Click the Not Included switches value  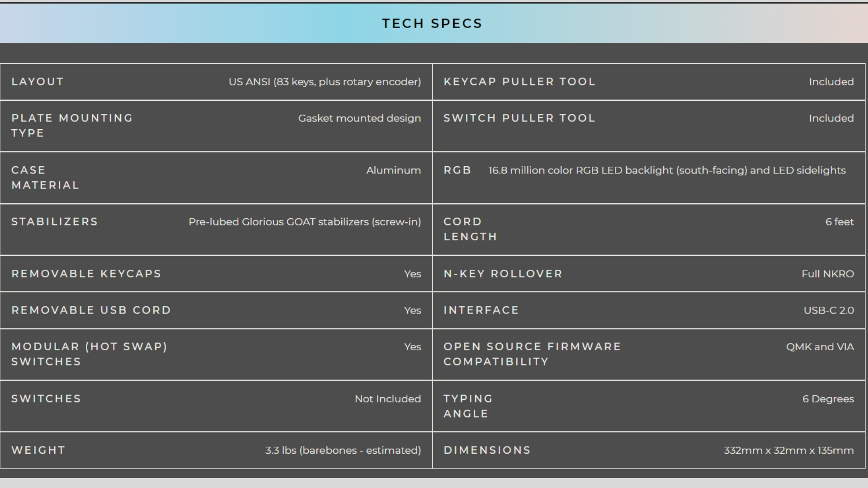point(387,399)
